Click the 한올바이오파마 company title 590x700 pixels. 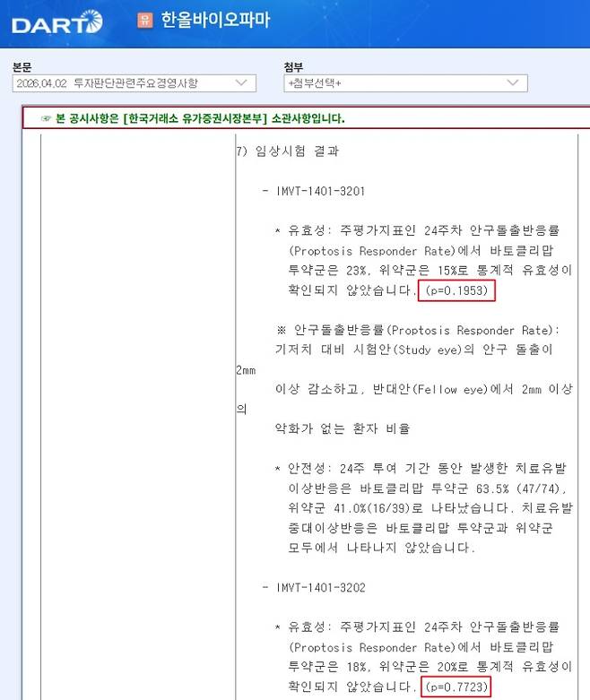[x=215, y=20]
